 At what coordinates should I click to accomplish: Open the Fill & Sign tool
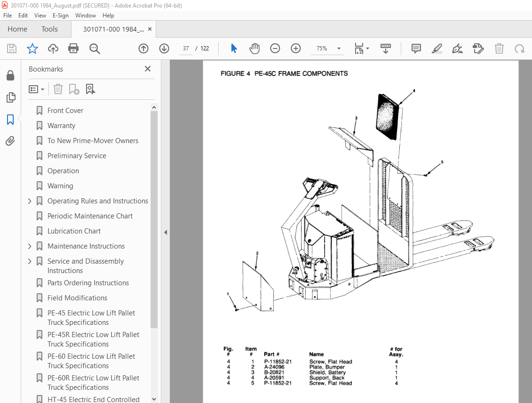tap(457, 48)
